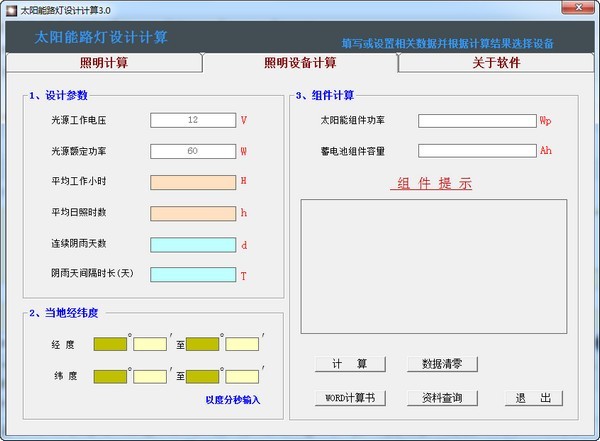Click the 太阳能路灯设计计算 header title
The width and height of the screenshot is (600, 441).
click(x=101, y=37)
